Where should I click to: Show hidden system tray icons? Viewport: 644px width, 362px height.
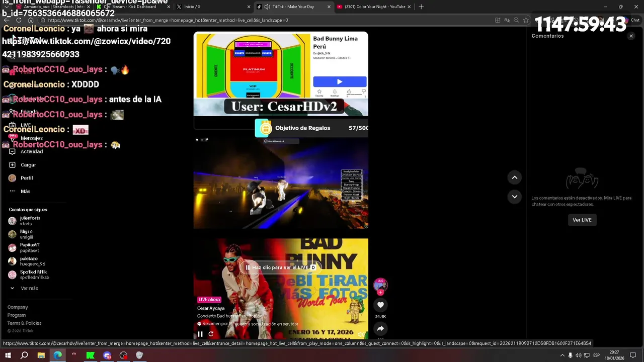coord(562,355)
